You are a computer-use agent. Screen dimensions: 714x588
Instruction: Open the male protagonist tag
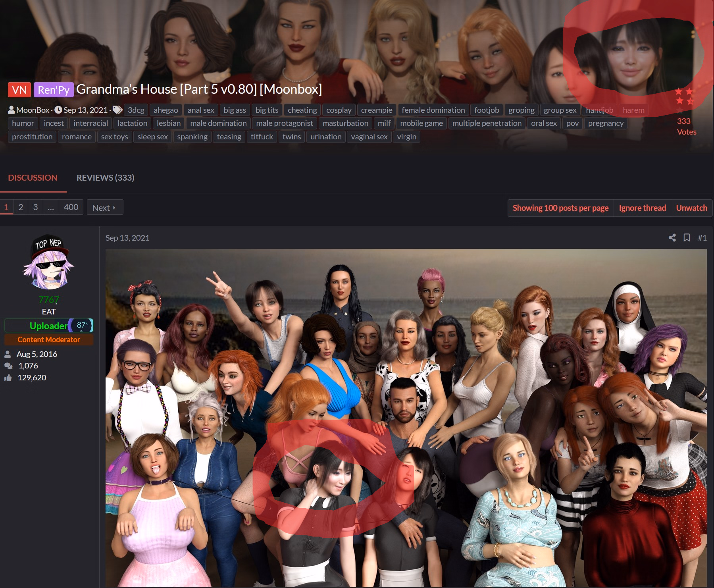285,123
